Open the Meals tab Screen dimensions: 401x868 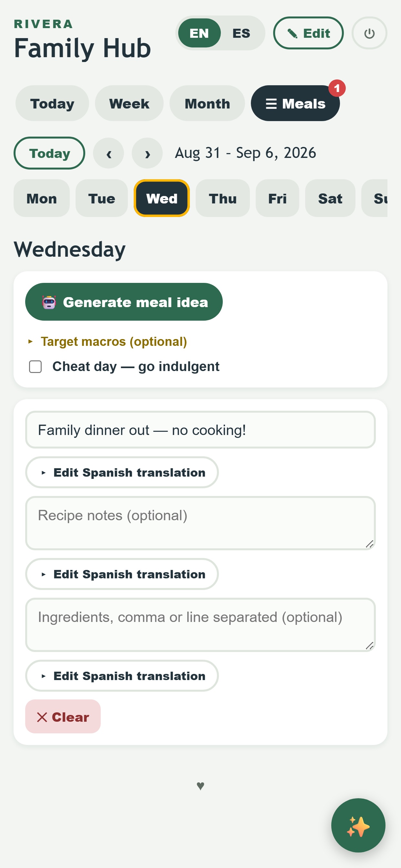point(295,103)
